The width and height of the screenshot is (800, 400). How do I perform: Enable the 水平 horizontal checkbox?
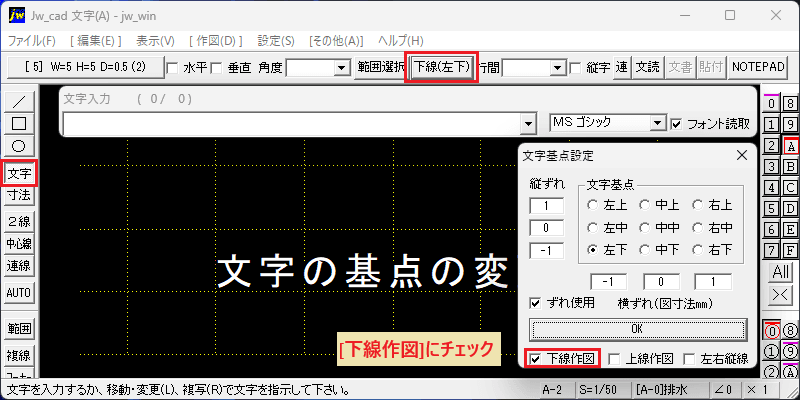[173, 68]
